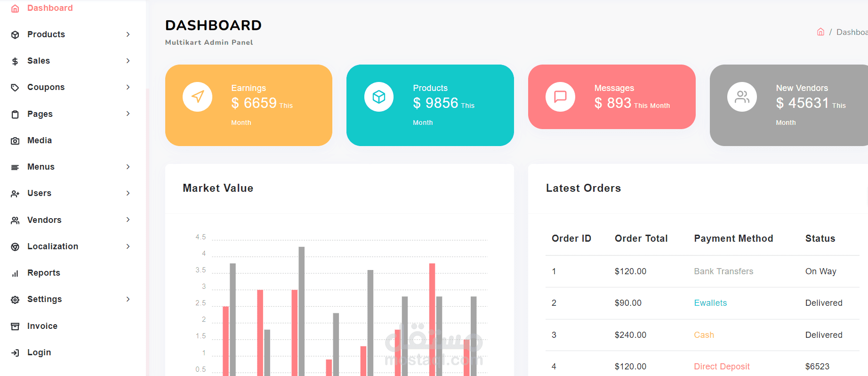Click the Cash payment link

click(704, 335)
